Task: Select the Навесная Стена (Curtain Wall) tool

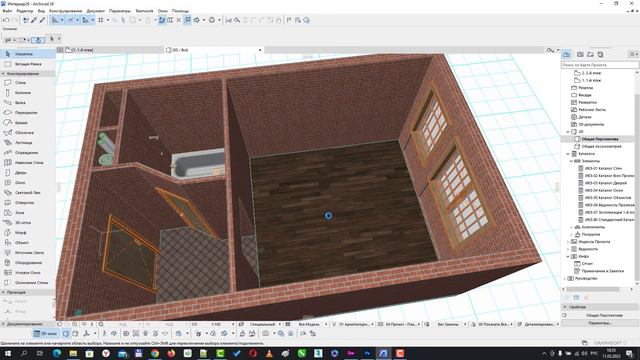Action: (x=28, y=162)
